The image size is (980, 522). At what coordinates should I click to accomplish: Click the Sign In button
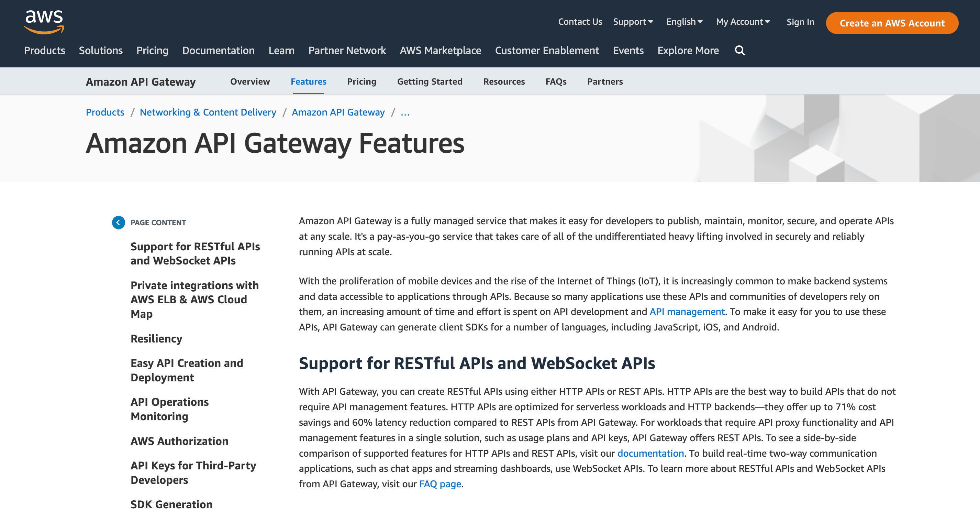click(800, 22)
